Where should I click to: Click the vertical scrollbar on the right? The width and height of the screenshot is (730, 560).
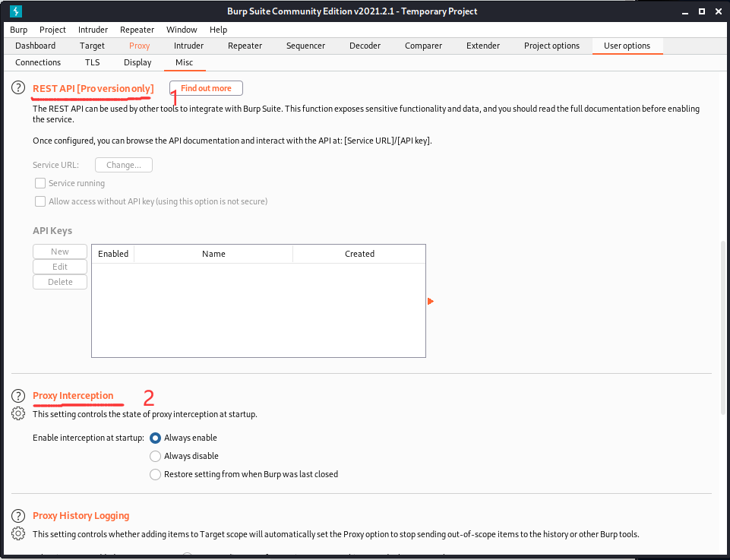click(x=723, y=327)
